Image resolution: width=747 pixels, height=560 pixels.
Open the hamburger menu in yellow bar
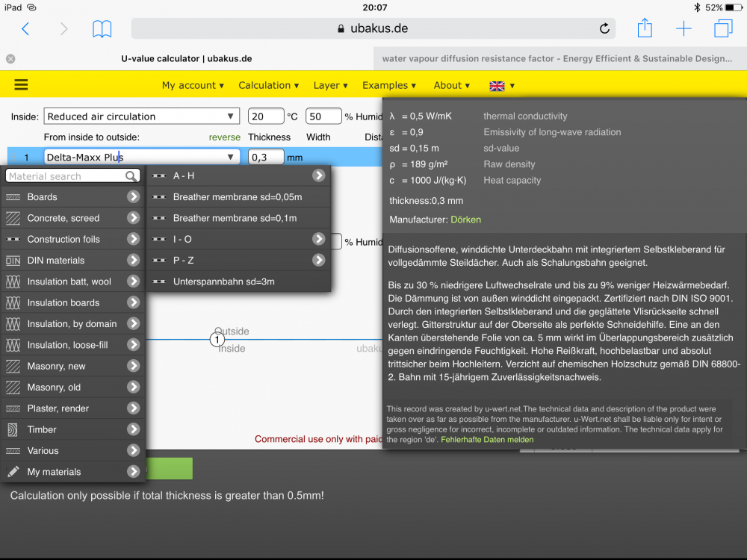pyautogui.click(x=21, y=85)
